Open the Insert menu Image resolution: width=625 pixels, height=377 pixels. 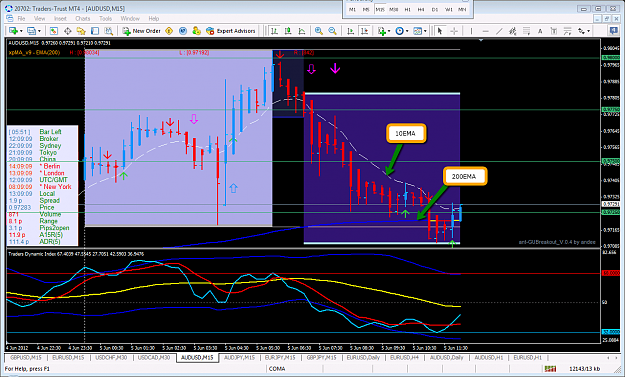click(60, 18)
